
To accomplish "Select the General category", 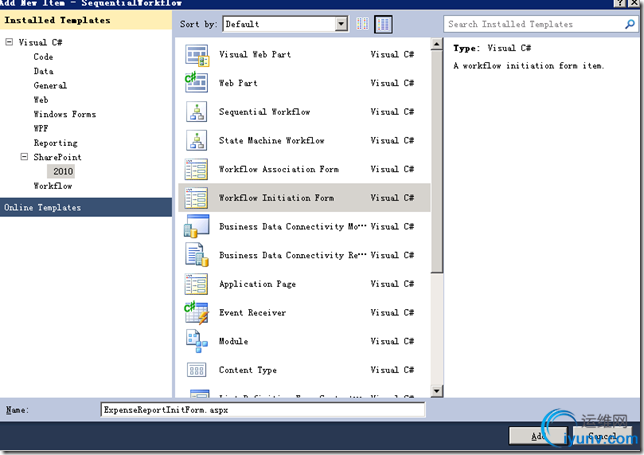I will (50, 85).
